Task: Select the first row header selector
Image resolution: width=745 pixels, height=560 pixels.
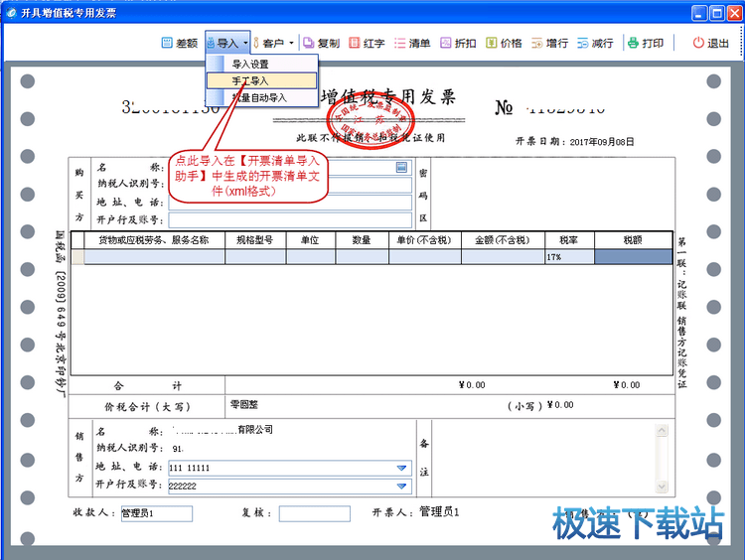Action: click(x=77, y=257)
